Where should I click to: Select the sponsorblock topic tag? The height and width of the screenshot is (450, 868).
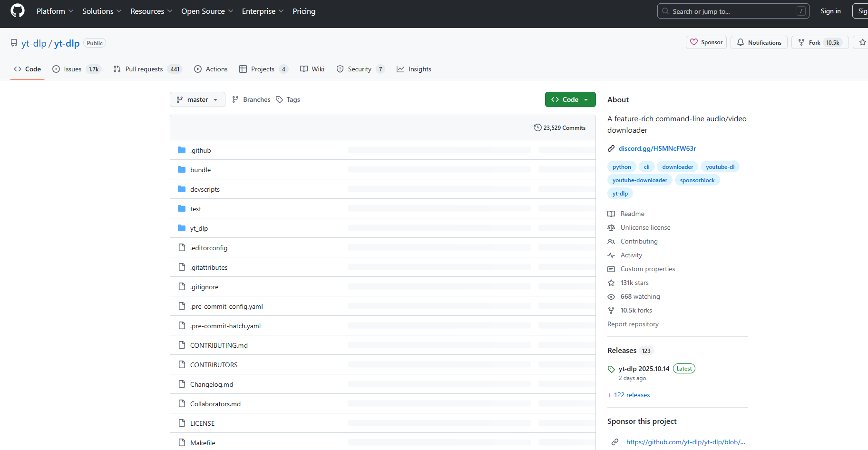[x=697, y=180]
